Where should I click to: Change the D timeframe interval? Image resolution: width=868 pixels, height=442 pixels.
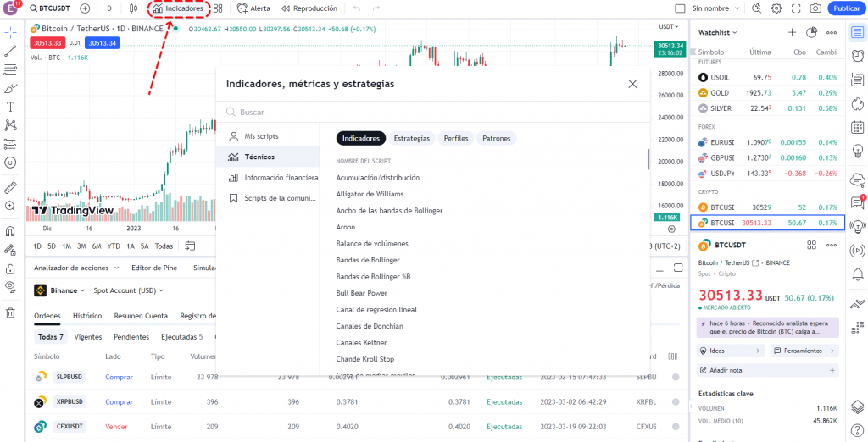tap(109, 8)
